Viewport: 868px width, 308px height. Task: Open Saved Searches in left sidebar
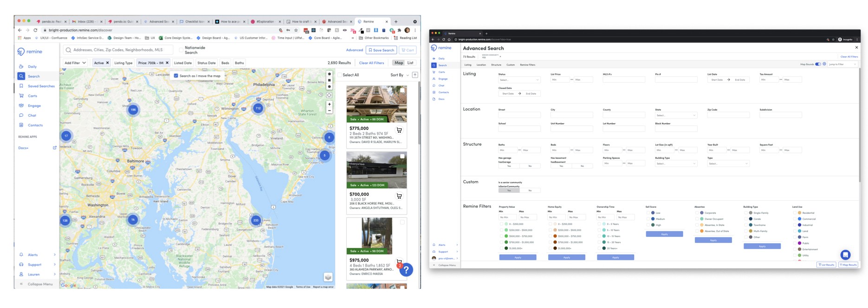tap(41, 86)
